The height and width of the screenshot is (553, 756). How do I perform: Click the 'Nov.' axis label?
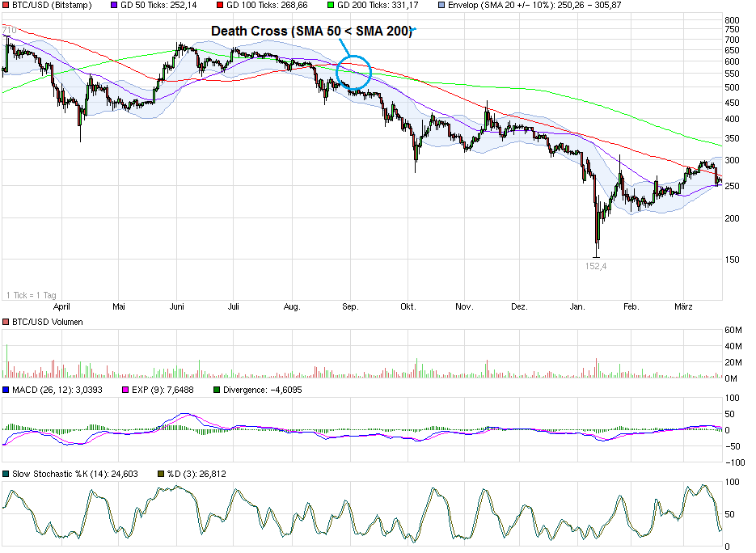(464, 306)
